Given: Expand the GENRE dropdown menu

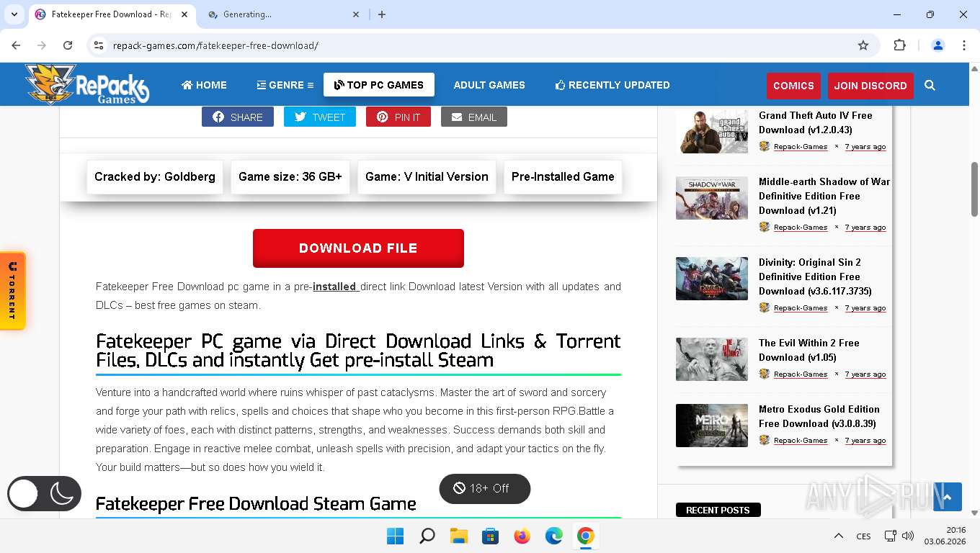Looking at the screenshot, I should point(285,85).
